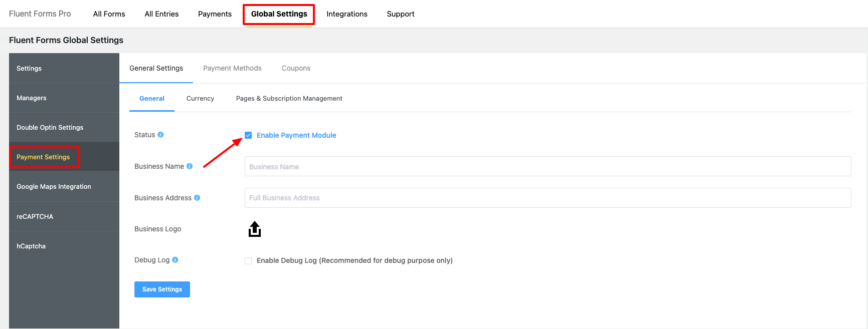Click the Business Name info icon
This screenshot has width=868, height=329.
(x=190, y=166)
